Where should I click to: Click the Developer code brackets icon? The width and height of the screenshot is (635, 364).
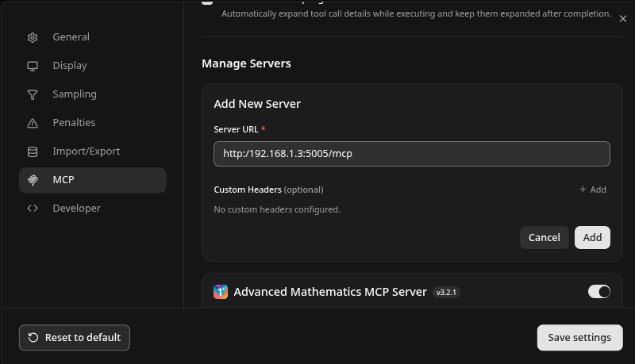(x=33, y=209)
